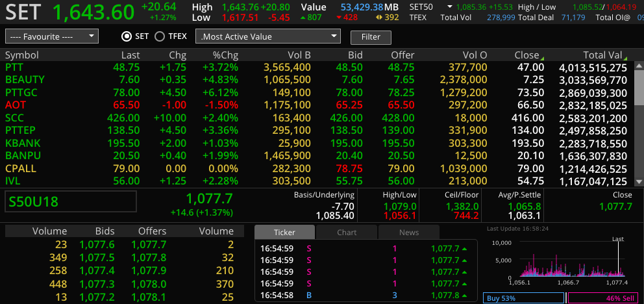Click the Offer column header
The height and width of the screenshot is (304, 644).
(x=402, y=55)
